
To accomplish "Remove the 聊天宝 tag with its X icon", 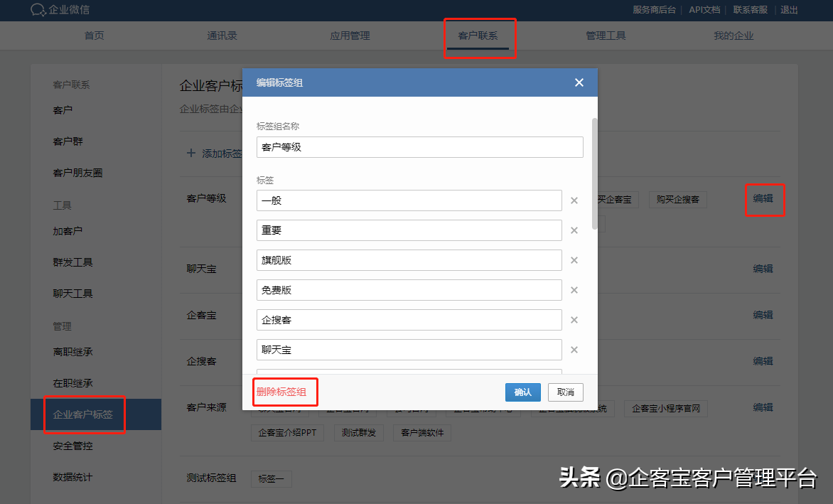I will pyautogui.click(x=574, y=350).
